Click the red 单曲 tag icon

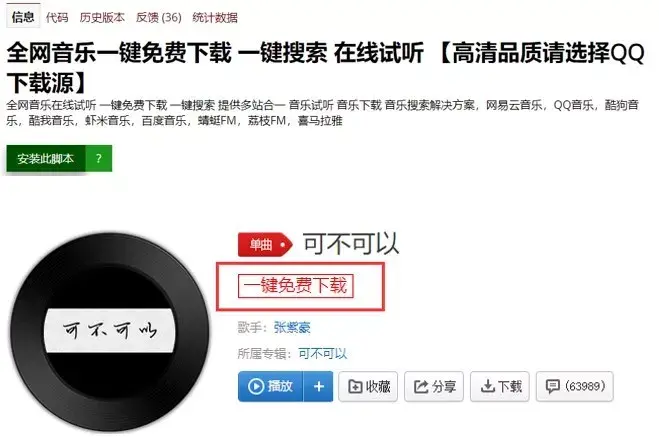coord(265,245)
